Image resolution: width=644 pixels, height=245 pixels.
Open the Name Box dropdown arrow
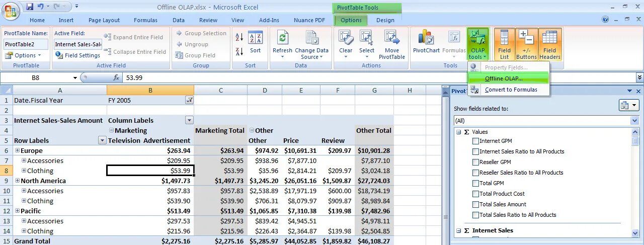click(x=75, y=77)
